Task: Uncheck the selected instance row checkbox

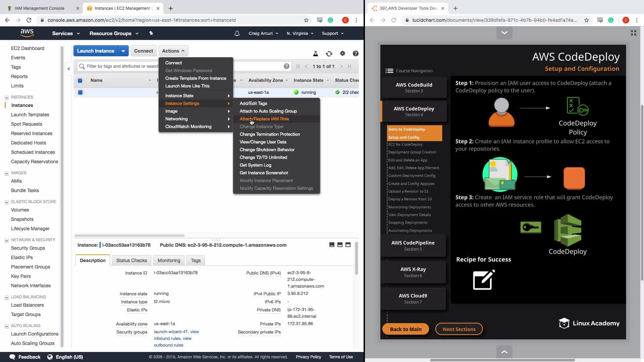Action: pyautogui.click(x=80, y=92)
